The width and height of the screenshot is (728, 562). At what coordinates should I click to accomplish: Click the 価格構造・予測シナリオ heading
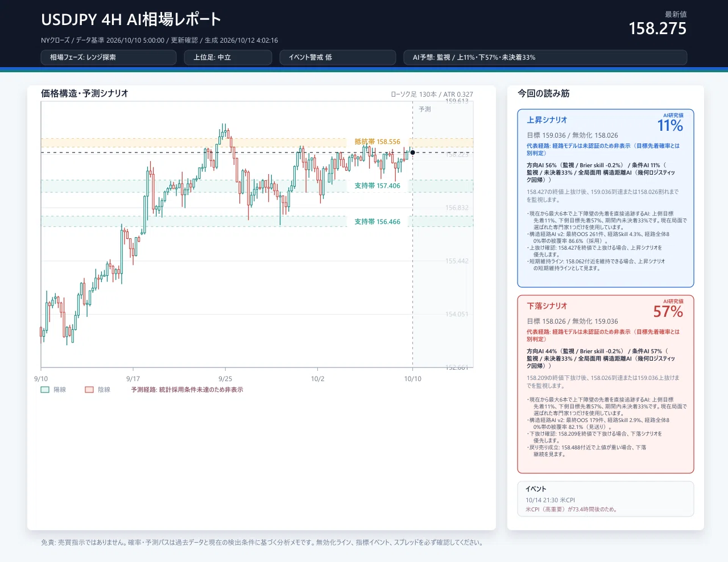(85, 93)
